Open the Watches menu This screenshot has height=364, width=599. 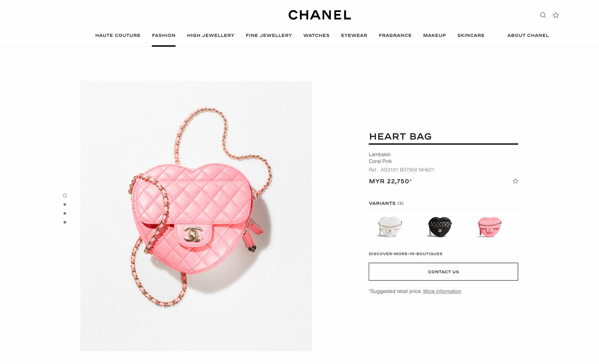pos(316,35)
